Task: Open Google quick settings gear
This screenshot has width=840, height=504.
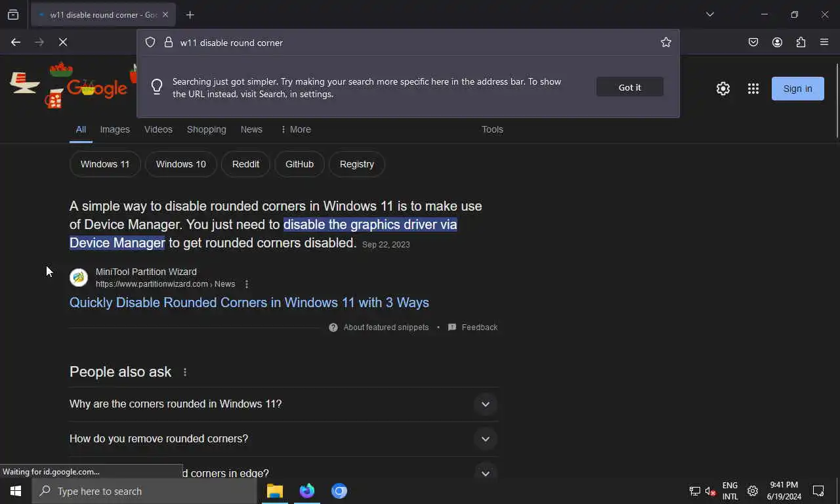Action: coord(723,89)
